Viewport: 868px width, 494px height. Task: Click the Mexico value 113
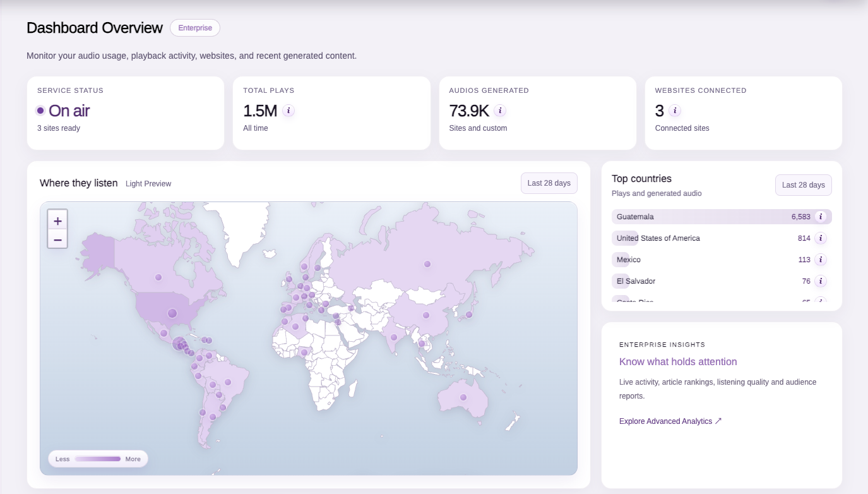point(804,260)
